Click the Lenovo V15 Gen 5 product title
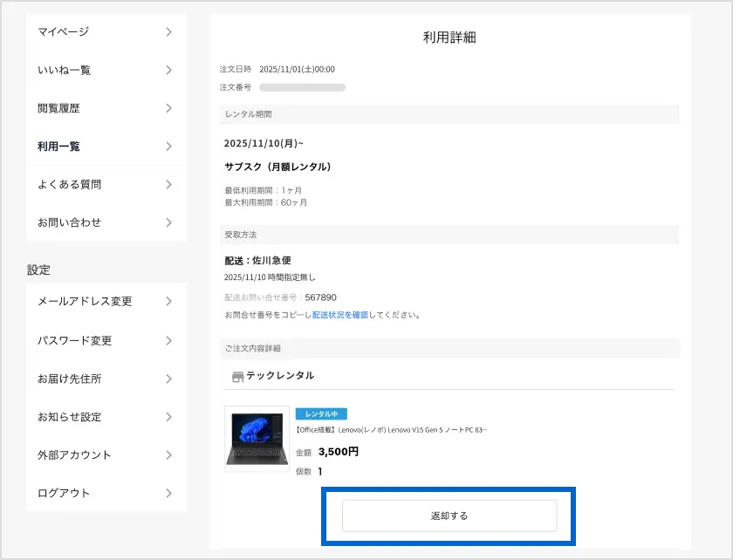 [392, 430]
